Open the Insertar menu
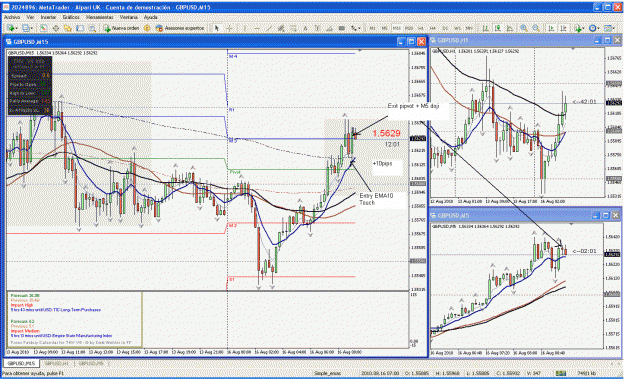 click(x=48, y=18)
